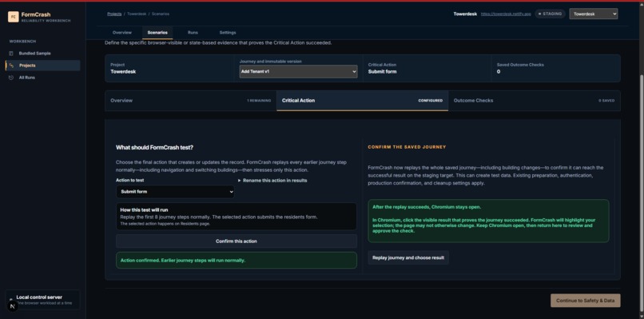Click the All Runs history icon
The height and width of the screenshot is (319, 644).
(11, 78)
